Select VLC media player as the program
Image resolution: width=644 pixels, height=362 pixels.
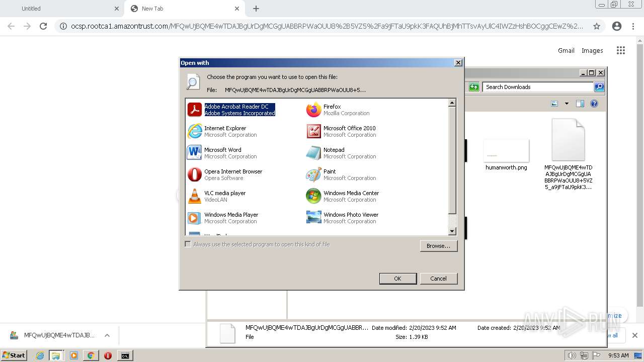(216, 196)
